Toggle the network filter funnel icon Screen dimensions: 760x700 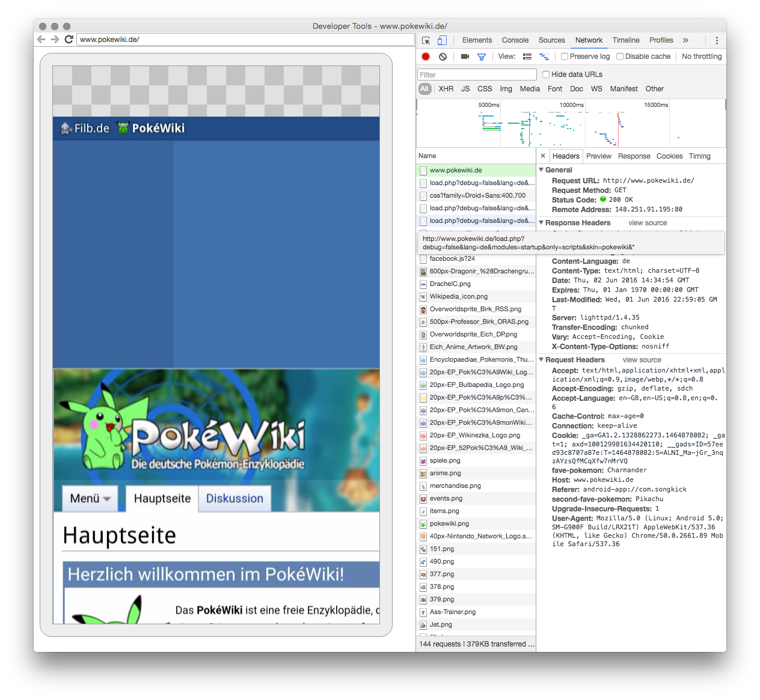pos(482,56)
